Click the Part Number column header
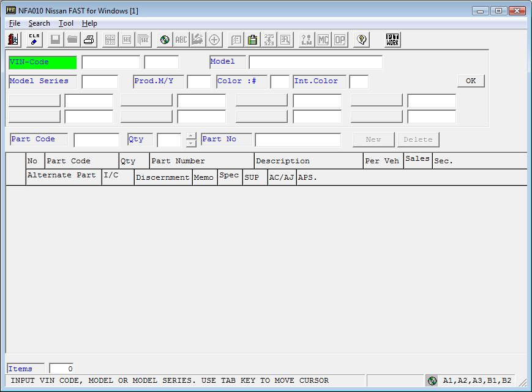Viewport: 532px width, 392px height. pos(202,161)
